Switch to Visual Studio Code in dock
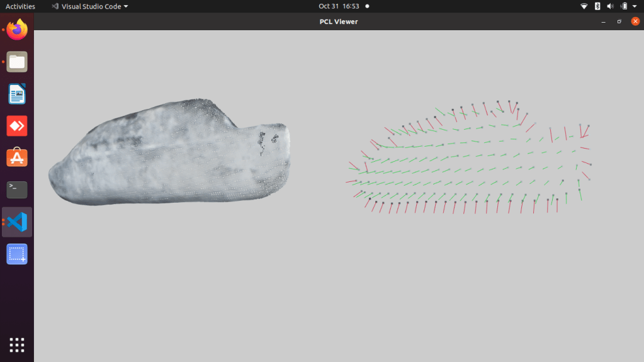 pos(17,222)
